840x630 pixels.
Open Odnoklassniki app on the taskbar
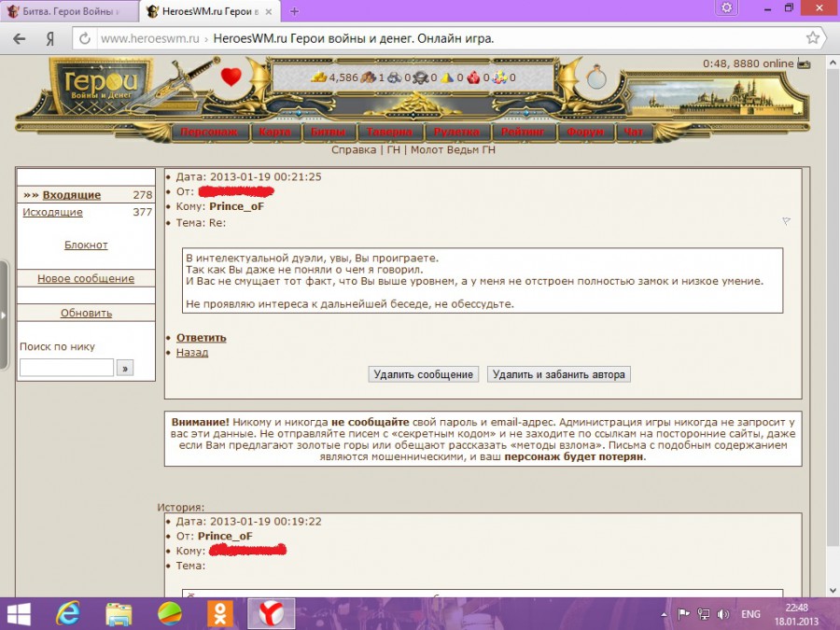[x=220, y=614]
